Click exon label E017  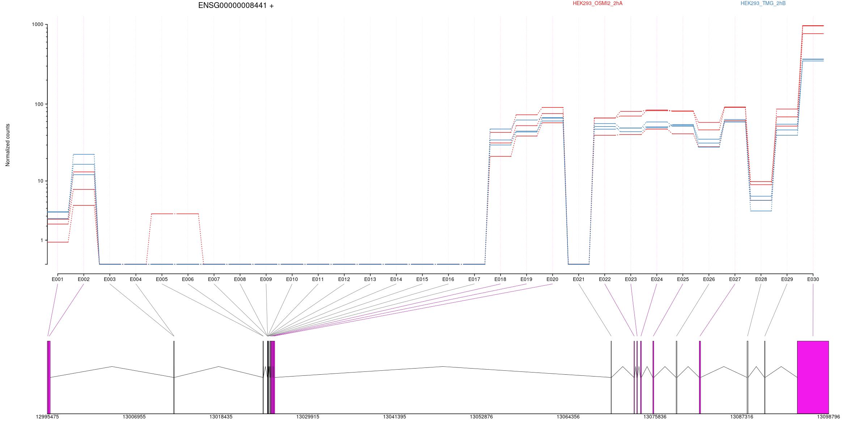(x=474, y=279)
